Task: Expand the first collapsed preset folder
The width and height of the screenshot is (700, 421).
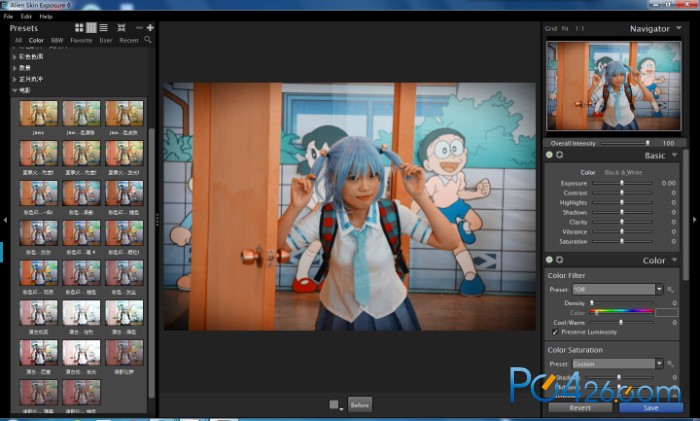Action: (15, 57)
